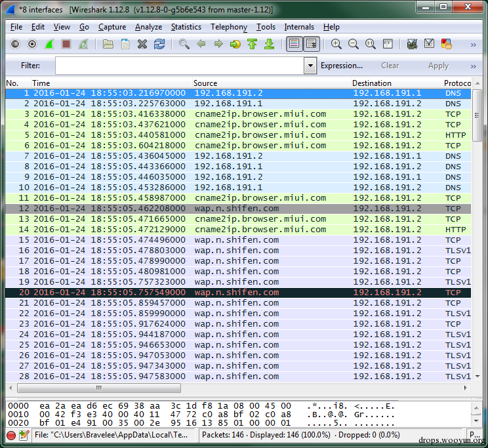Open a capture file via folder icon
Viewport: 488px width, 448px height.
point(108,44)
